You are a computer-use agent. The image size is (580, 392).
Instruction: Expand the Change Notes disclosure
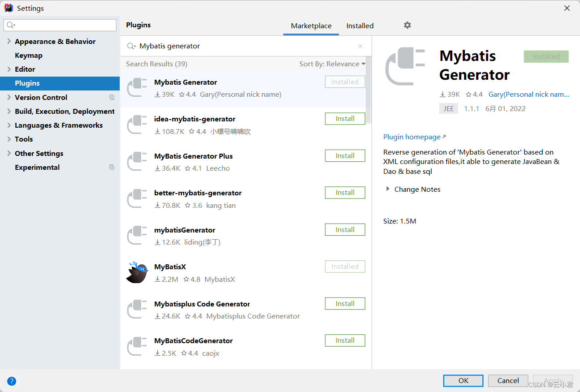[388, 189]
